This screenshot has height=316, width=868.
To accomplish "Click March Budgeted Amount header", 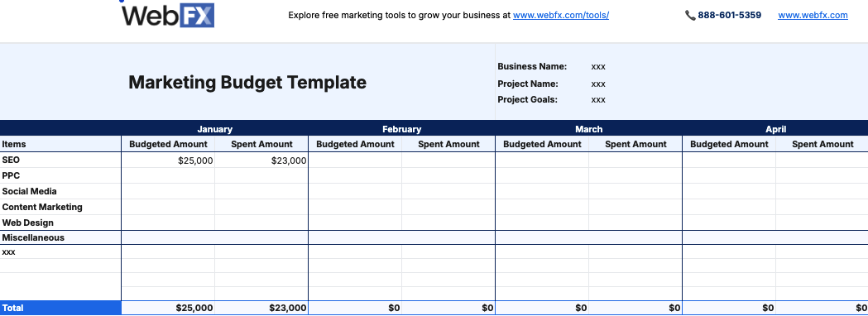I will tap(543, 144).
